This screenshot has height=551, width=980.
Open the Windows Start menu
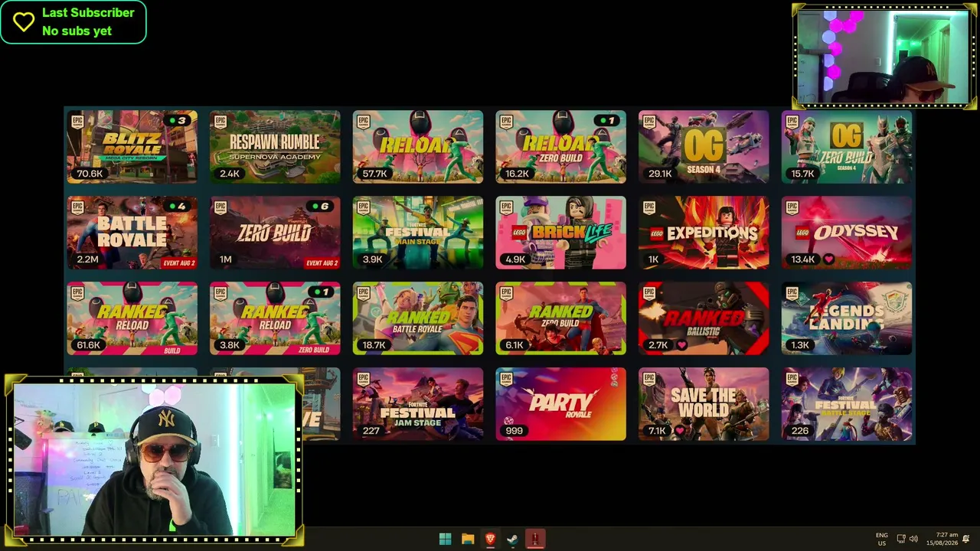445,539
